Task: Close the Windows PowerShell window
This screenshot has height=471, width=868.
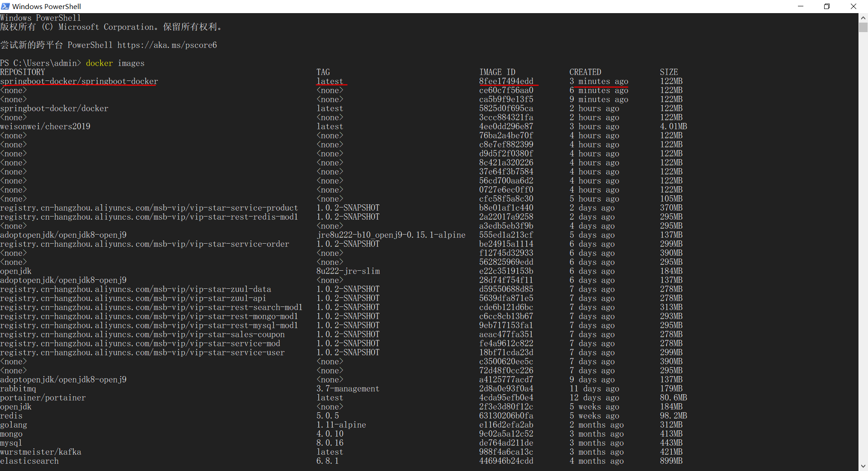Action: pyautogui.click(x=854, y=6)
